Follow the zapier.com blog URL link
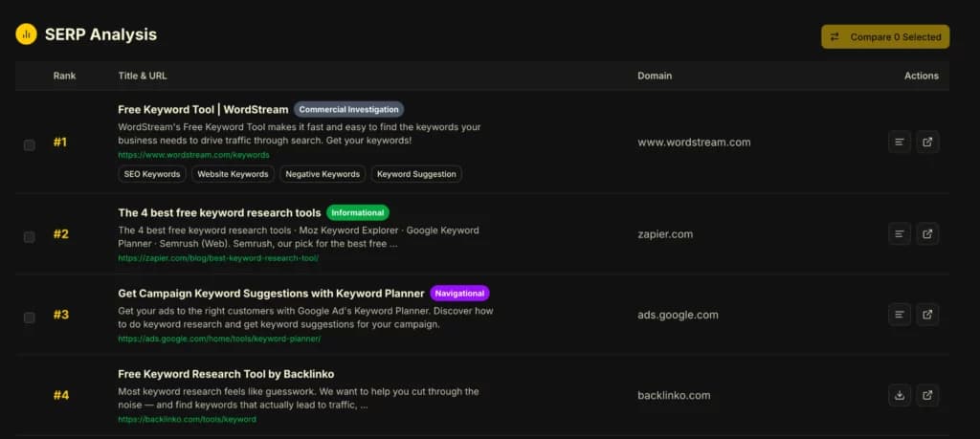 coord(218,257)
